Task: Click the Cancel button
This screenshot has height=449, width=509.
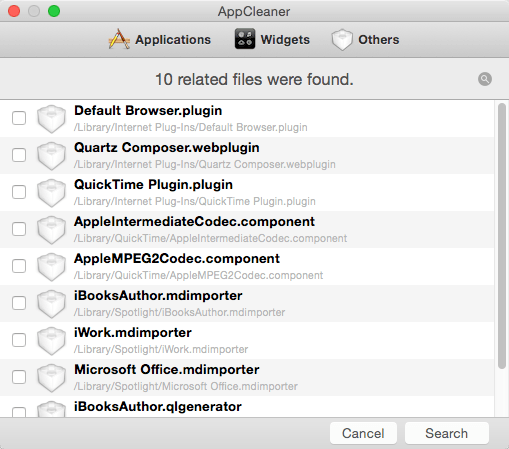Action: tap(363, 433)
